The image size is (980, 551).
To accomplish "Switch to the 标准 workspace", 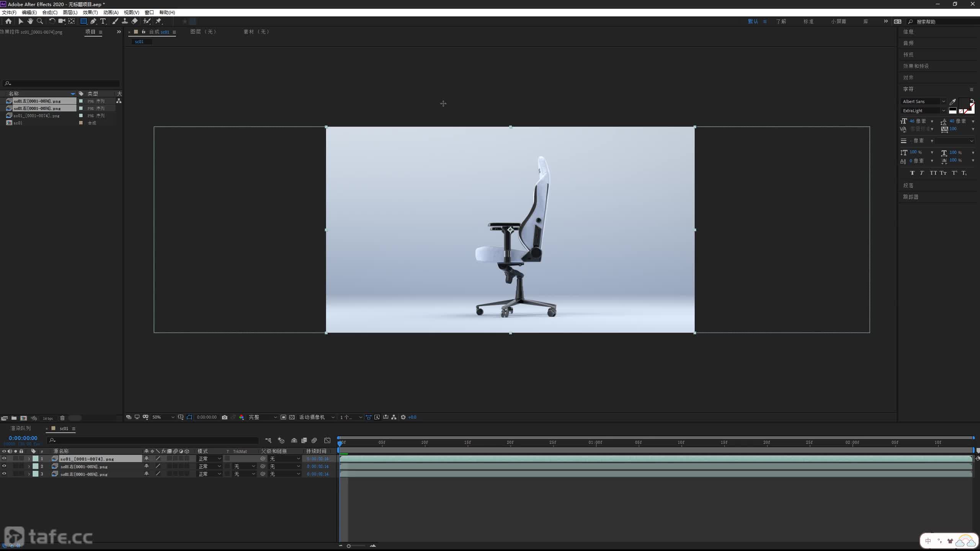I will point(808,21).
